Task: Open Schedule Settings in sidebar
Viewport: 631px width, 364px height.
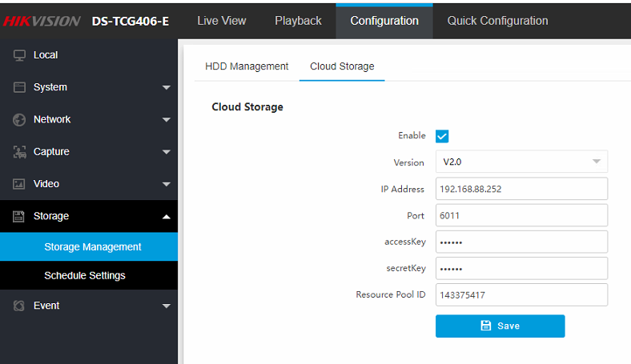Action: (85, 275)
